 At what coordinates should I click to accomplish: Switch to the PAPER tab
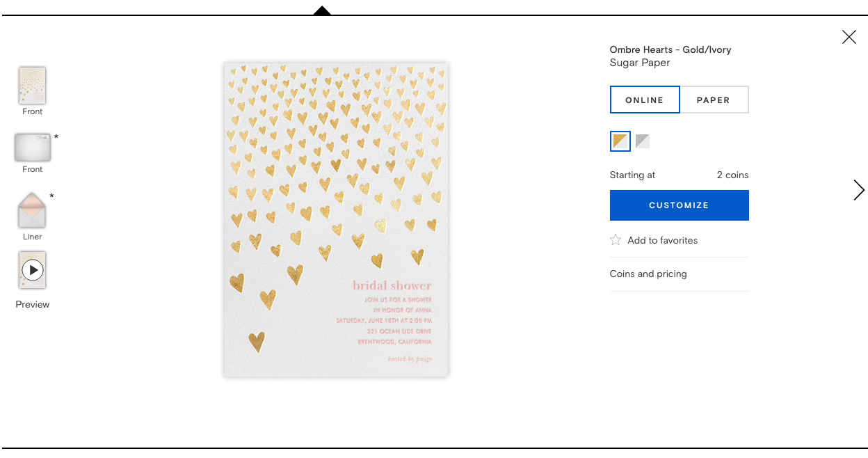click(714, 100)
